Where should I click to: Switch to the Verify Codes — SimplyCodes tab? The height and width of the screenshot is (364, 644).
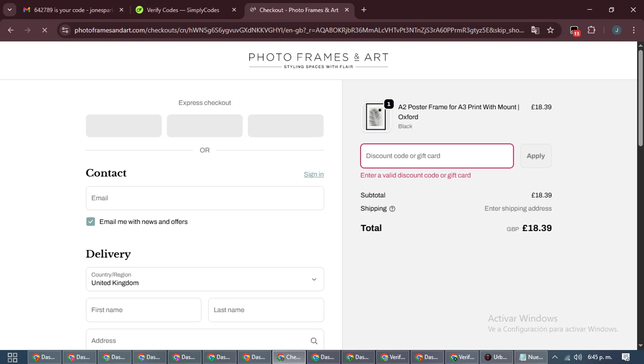pyautogui.click(x=186, y=10)
